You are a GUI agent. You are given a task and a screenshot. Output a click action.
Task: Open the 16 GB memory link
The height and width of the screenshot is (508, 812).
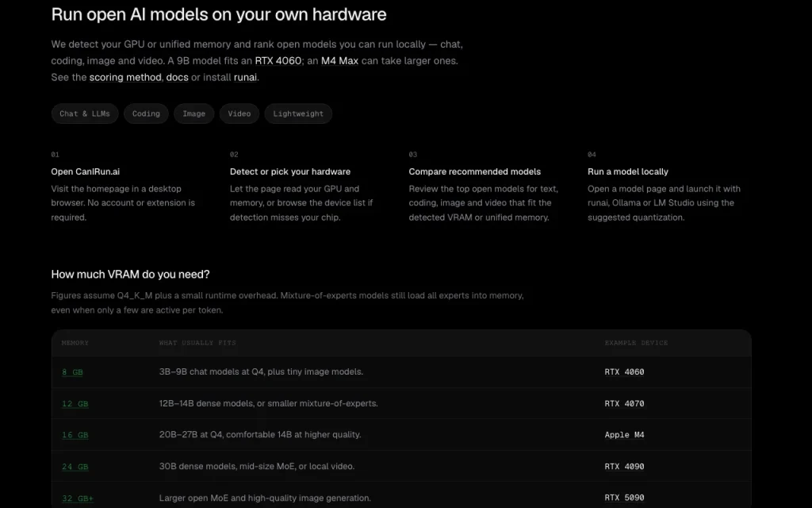tap(75, 435)
